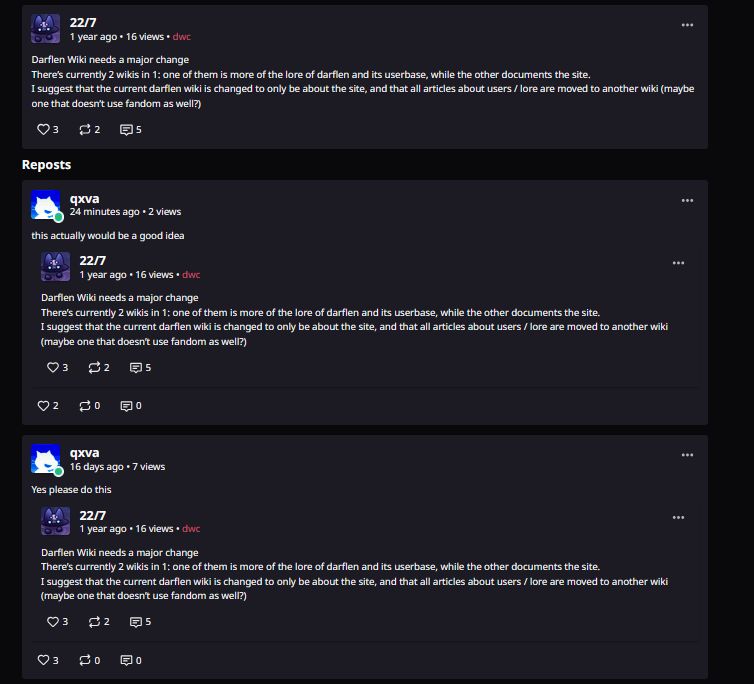The height and width of the screenshot is (684, 754).
Task: Click the 22/7 avatar on the top post
Action: (45, 29)
